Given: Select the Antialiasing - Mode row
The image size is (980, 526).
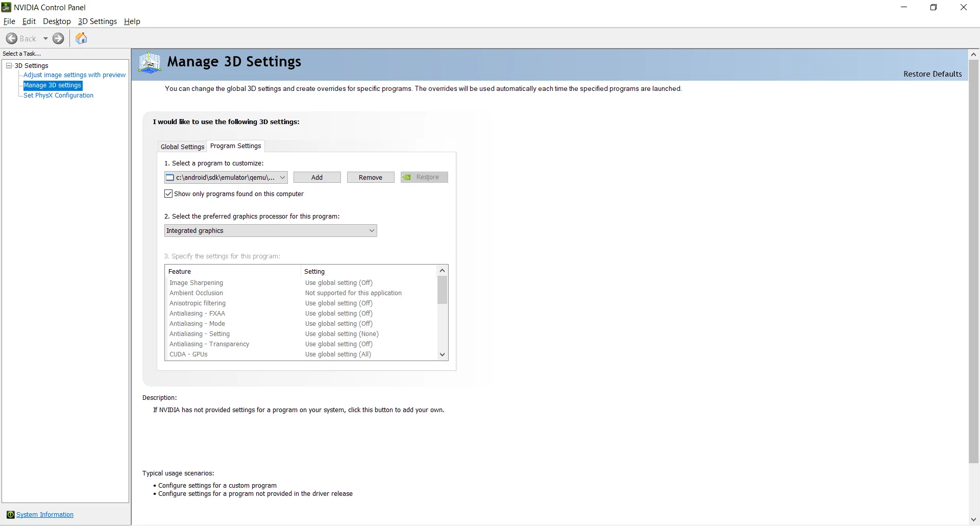Looking at the screenshot, I should click(301, 324).
